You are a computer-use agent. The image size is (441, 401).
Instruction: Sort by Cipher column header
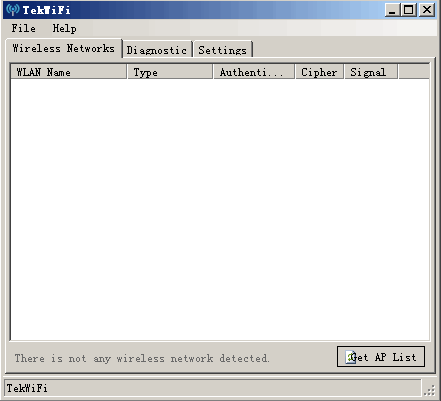[319, 72]
